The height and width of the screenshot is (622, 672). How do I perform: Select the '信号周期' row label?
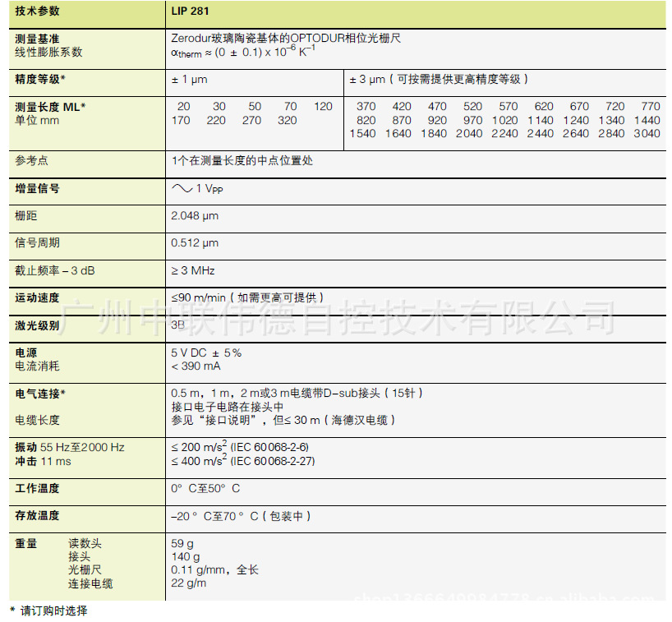coord(37,242)
